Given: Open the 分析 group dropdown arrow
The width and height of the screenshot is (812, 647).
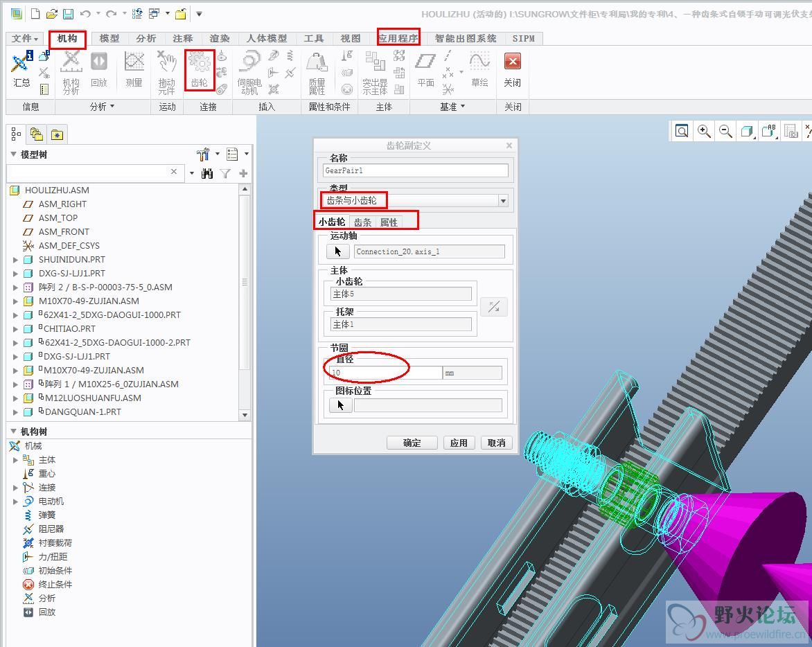Looking at the screenshot, I should (x=112, y=106).
